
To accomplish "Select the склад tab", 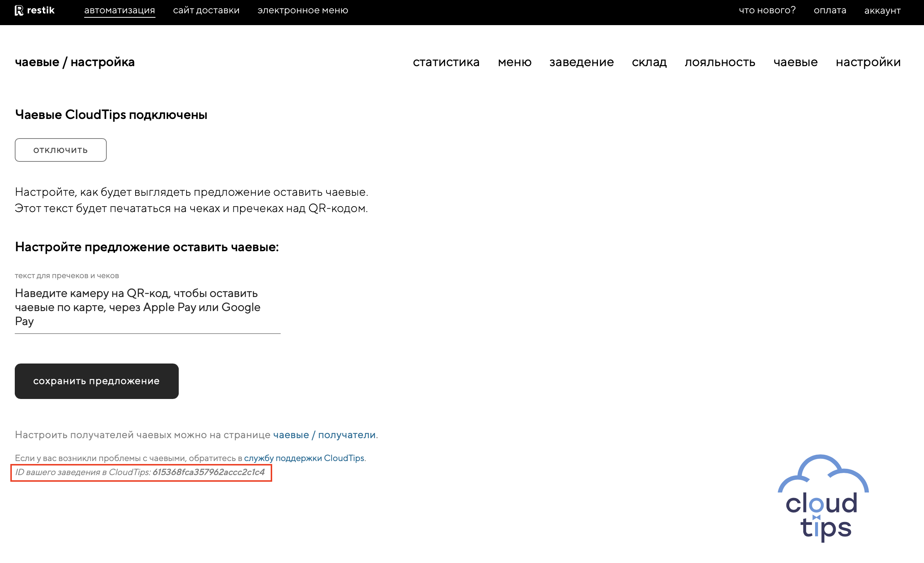I will tap(649, 62).
